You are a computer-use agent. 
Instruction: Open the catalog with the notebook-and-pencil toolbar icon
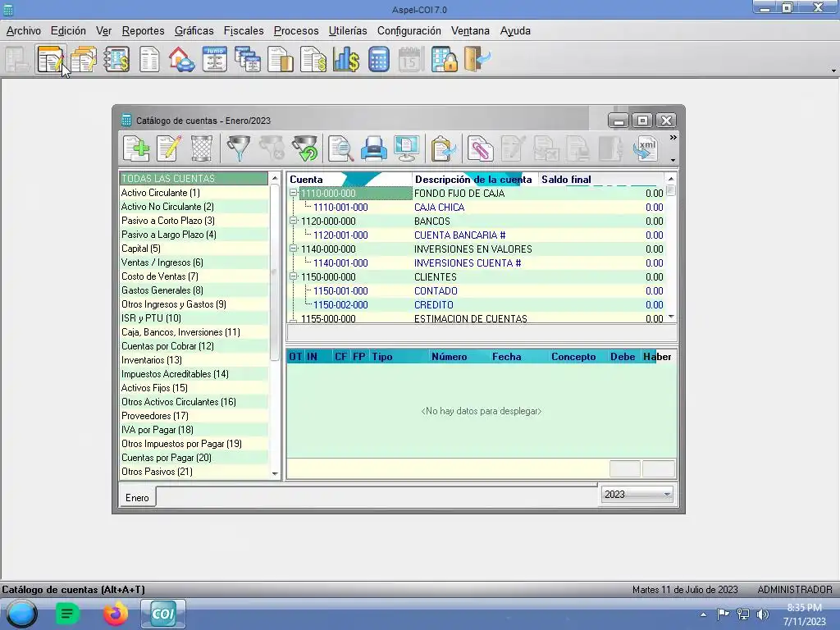(x=51, y=59)
